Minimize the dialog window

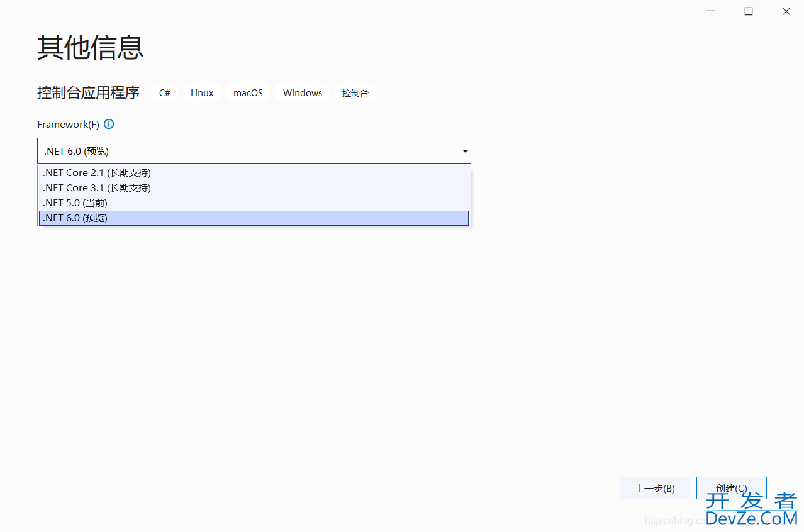click(711, 11)
